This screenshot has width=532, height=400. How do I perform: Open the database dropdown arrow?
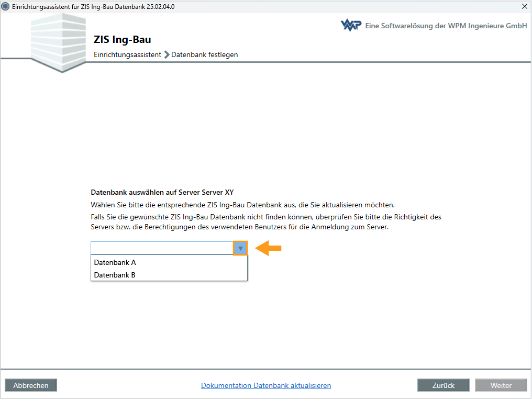240,248
